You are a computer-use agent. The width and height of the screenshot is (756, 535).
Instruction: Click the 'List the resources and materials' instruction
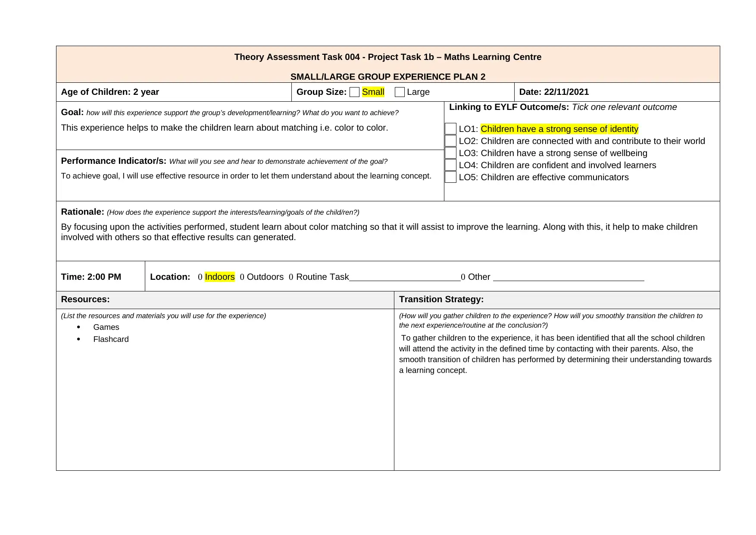(x=163, y=316)
